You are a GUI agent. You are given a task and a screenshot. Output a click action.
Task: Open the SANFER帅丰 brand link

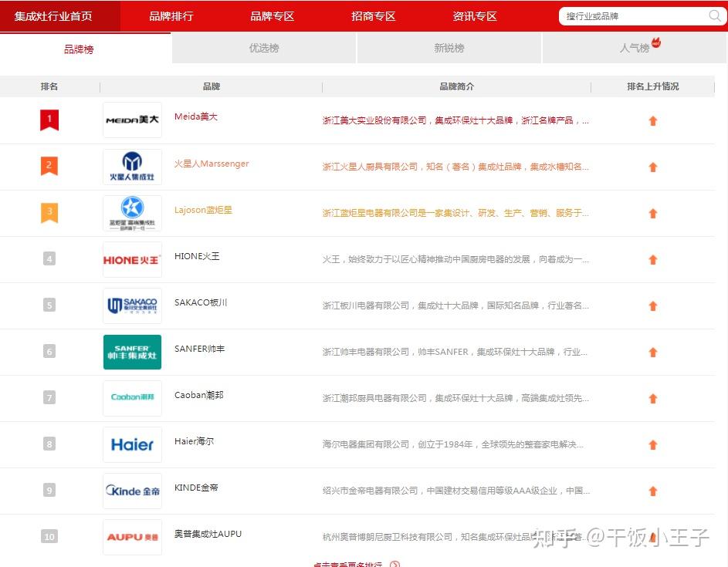[200, 349]
